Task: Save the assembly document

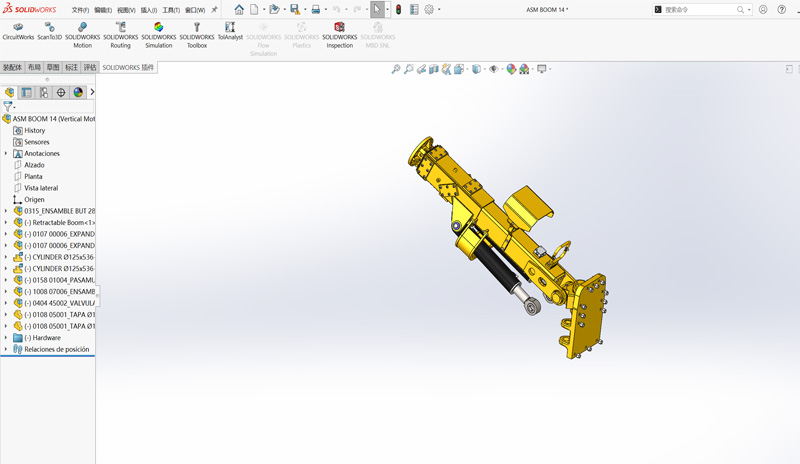Action: [294, 10]
